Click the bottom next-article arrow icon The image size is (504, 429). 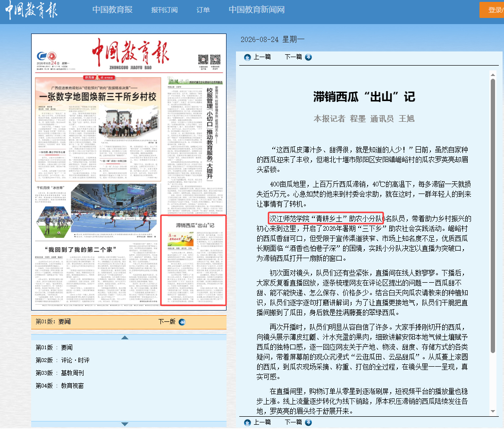308,422
